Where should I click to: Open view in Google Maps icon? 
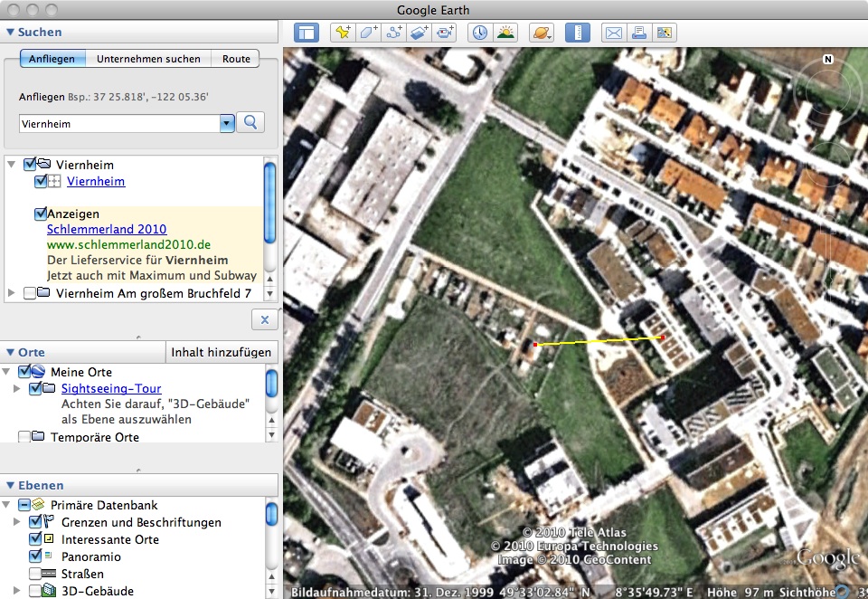coord(665,33)
